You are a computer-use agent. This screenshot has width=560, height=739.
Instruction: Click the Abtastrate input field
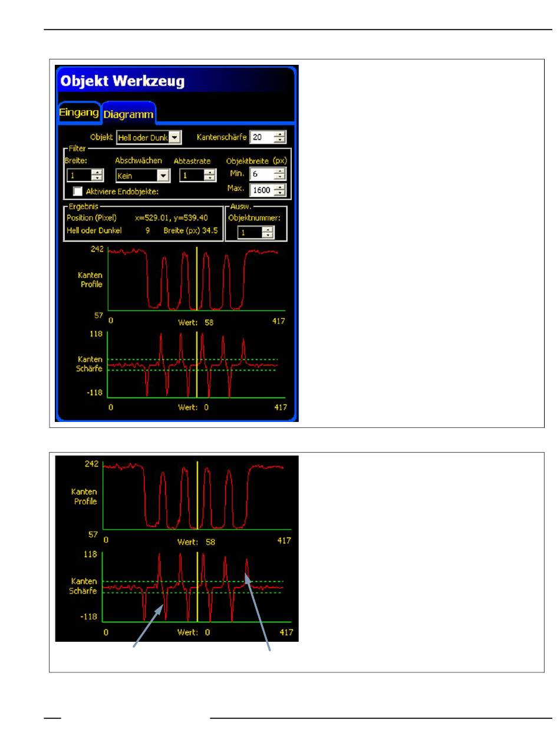pos(192,175)
